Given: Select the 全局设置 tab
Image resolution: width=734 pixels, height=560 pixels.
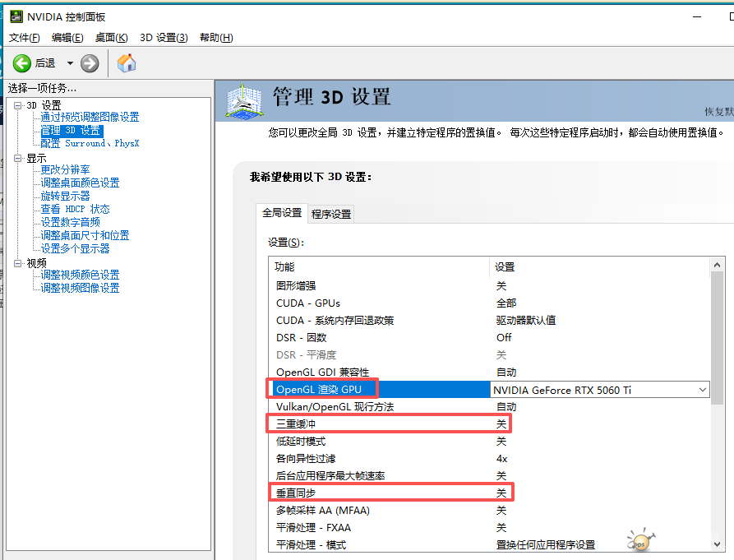Looking at the screenshot, I should (282, 213).
